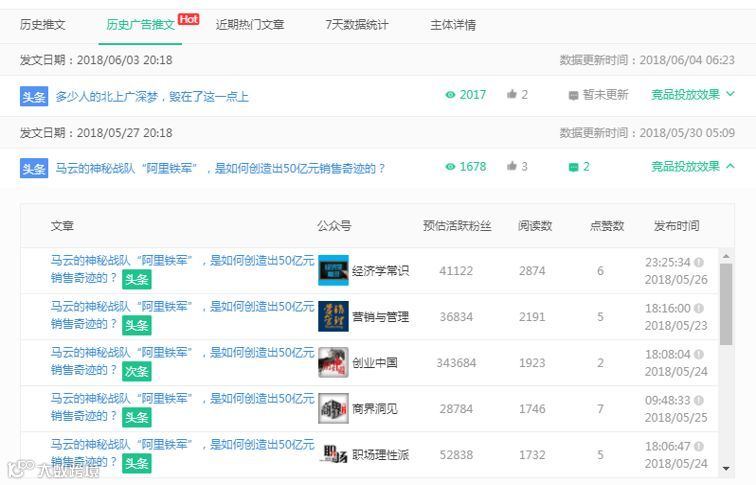Open the 历史广告推文 tab
756x485 pixels.
tap(140, 25)
